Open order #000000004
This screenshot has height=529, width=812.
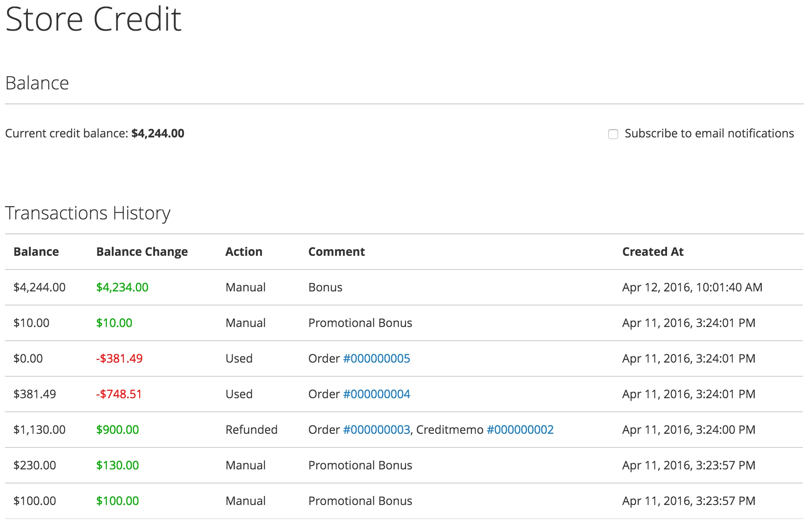click(x=376, y=394)
